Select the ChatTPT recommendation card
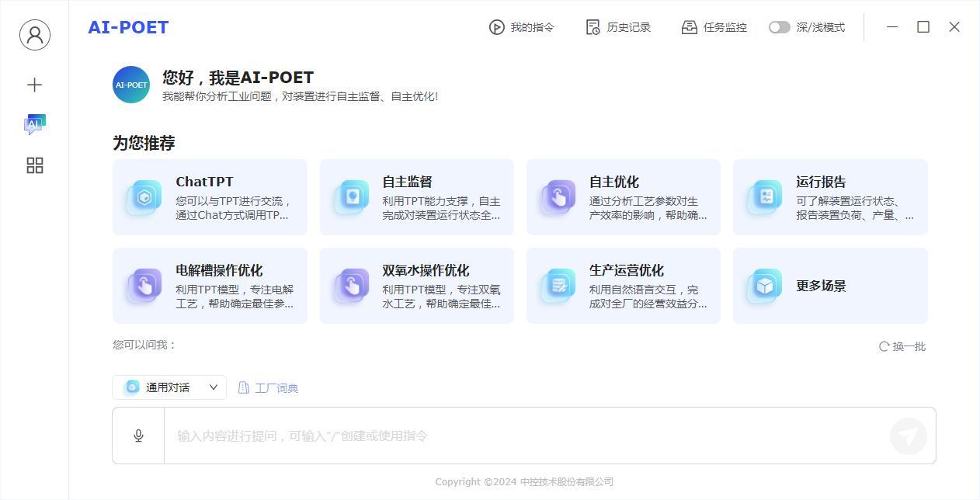The width and height of the screenshot is (980, 500). point(210,197)
